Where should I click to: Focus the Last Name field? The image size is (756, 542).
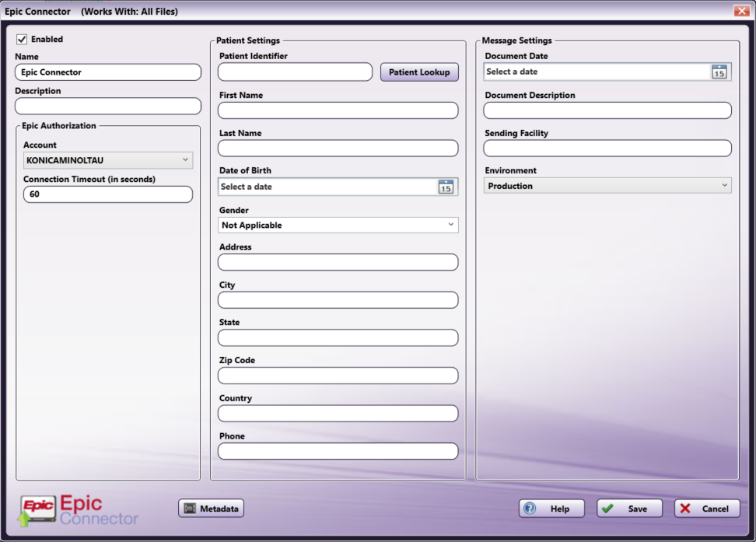point(338,148)
